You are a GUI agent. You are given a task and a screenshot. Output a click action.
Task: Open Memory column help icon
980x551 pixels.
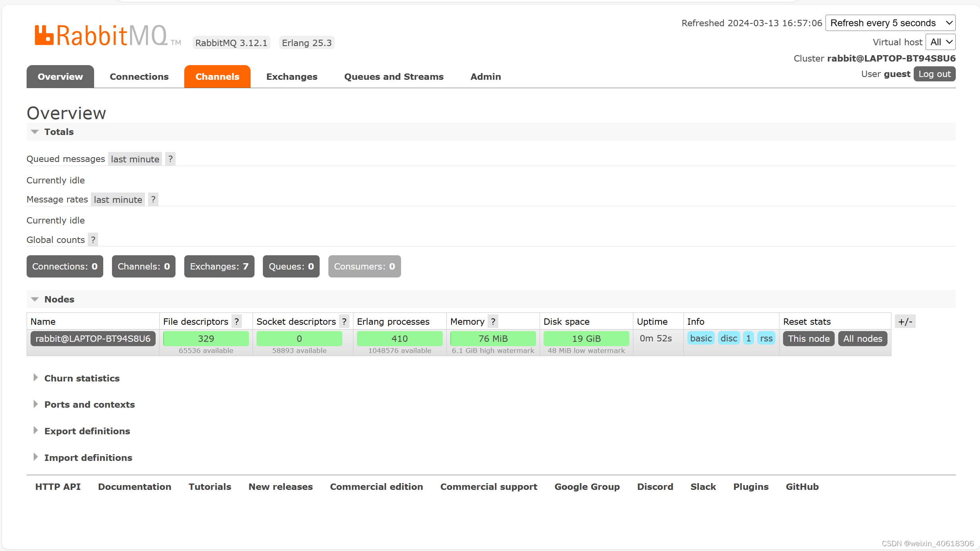coord(493,322)
